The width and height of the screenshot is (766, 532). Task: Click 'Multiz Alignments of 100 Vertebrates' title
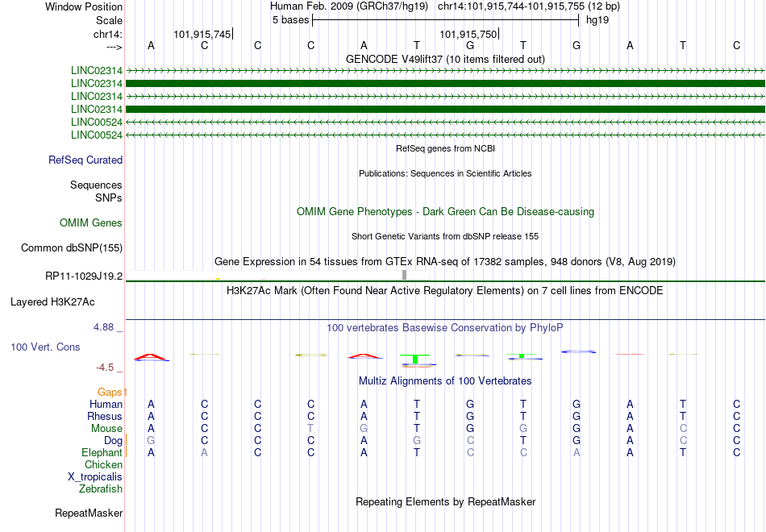[445, 381]
